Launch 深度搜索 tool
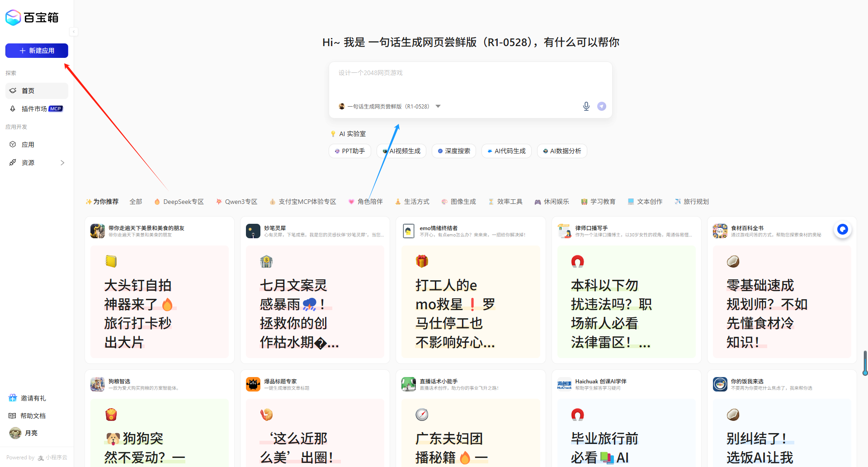868x467 pixels. coord(454,151)
